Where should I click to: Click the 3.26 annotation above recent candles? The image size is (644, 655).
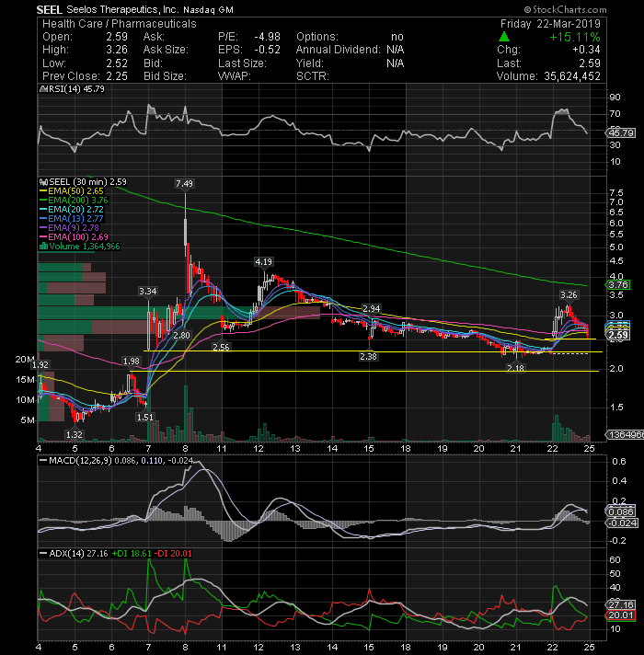569,295
